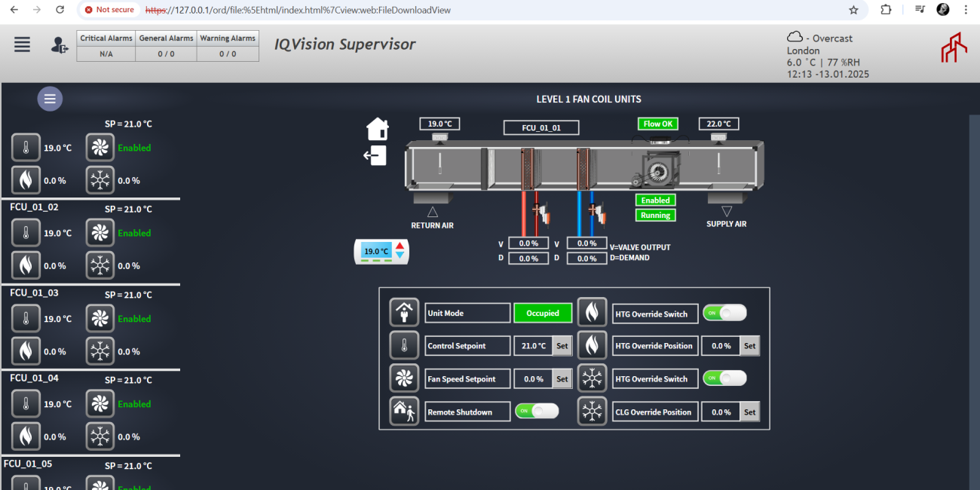Go to the home page icon
Viewport: 980px width, 490px height.
[378, 129]
